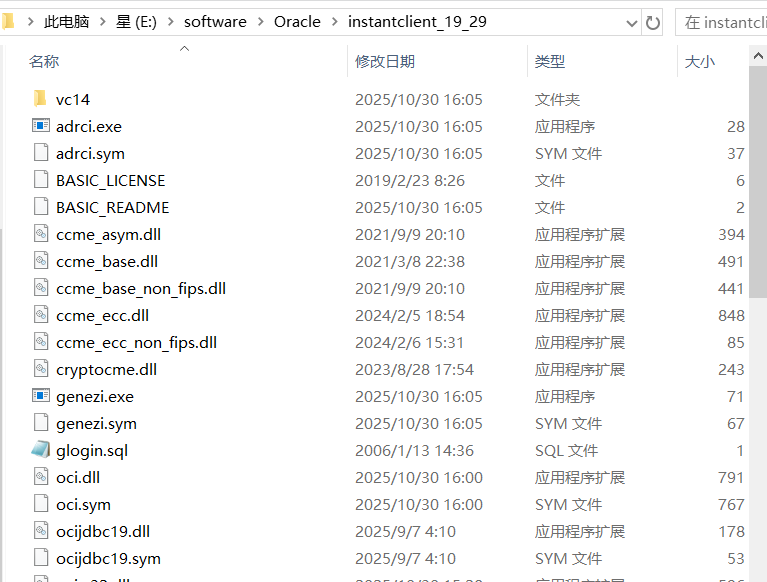Click the BASIC_LICENSE file icon
Screen dimensions: 767x582
41,179
